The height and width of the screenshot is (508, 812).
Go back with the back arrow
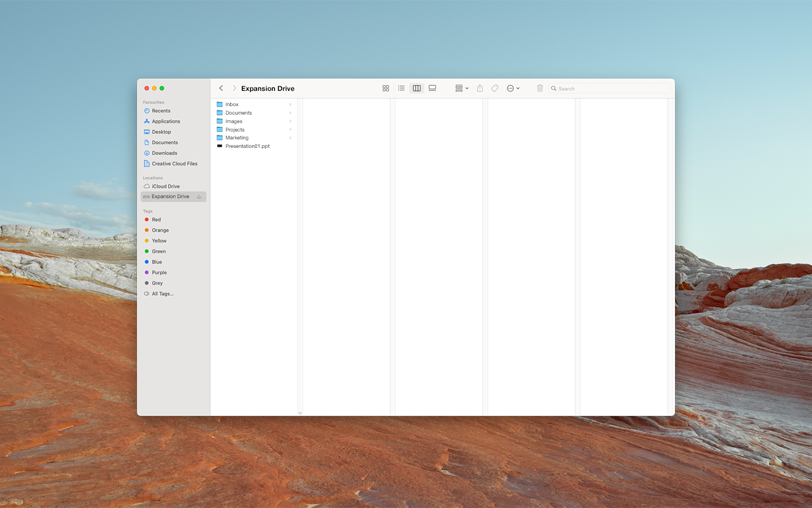(221, 89)
